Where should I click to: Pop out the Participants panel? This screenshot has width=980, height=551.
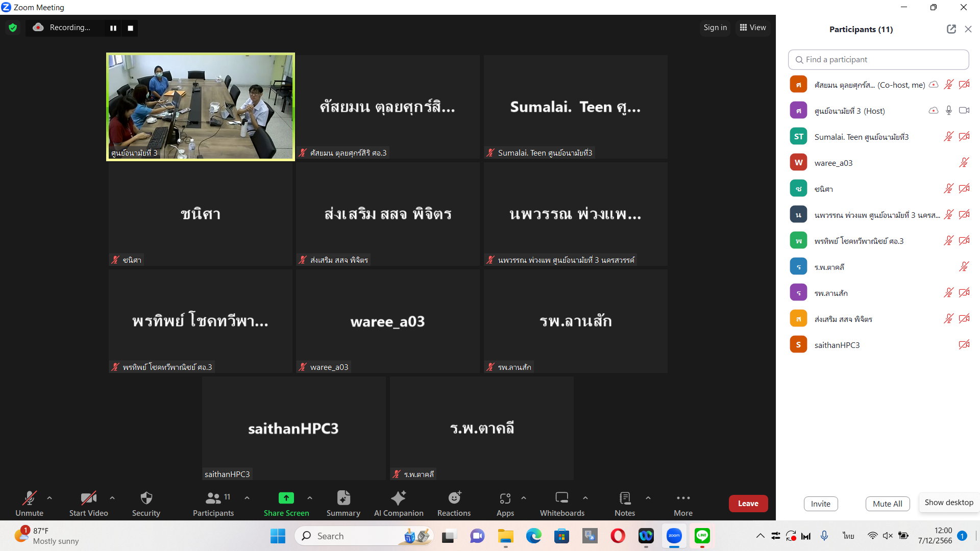[951, 29]
